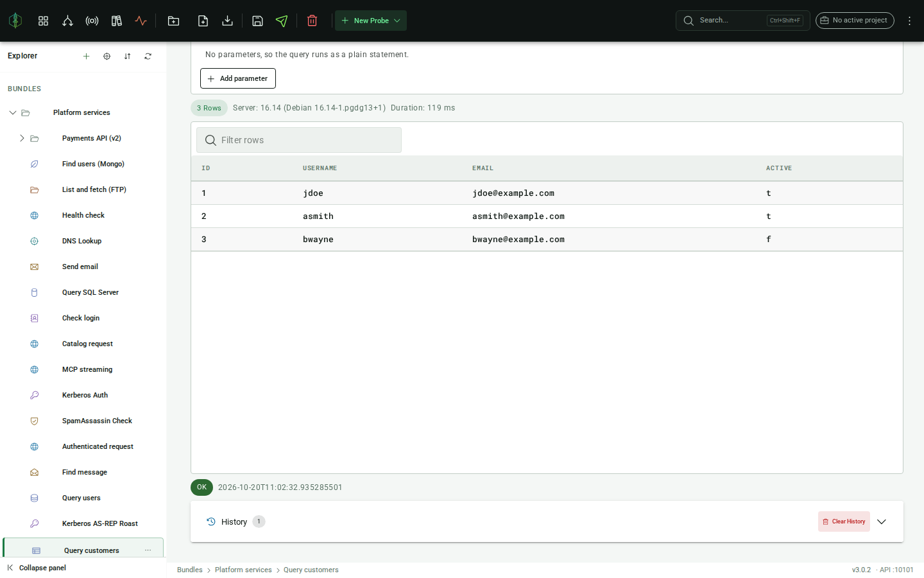Expand the History section chevron
The width and height of the screenshot is (924, 578).
coord(882,521)
